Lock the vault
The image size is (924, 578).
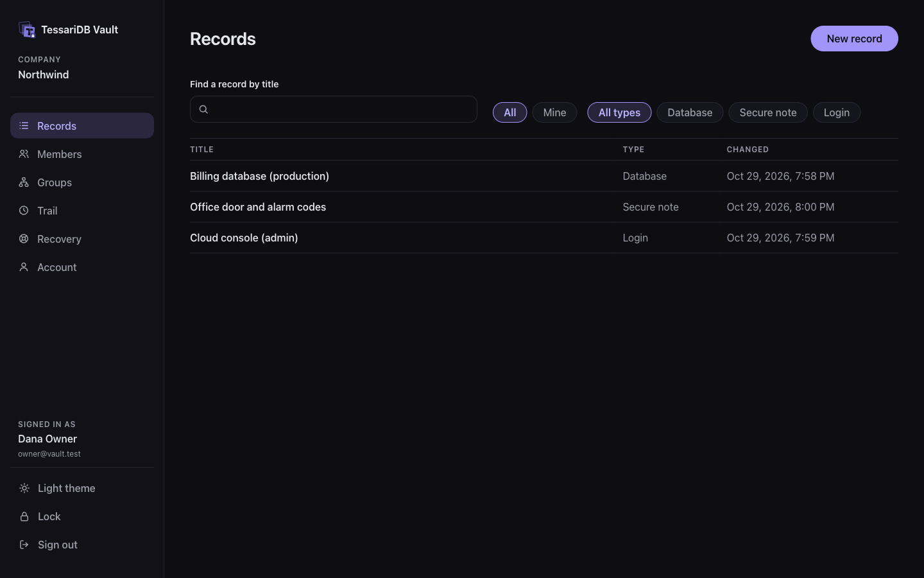[x=82, y=516]
